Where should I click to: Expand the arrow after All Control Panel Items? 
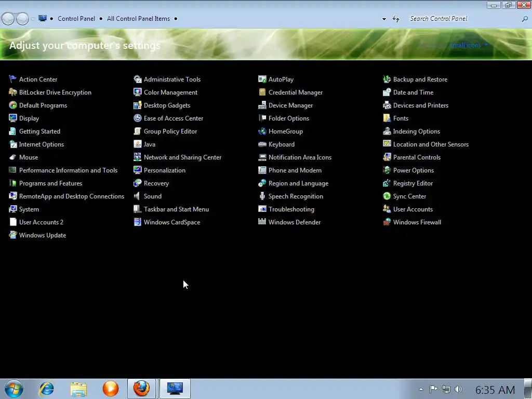[x=176, y=19]
